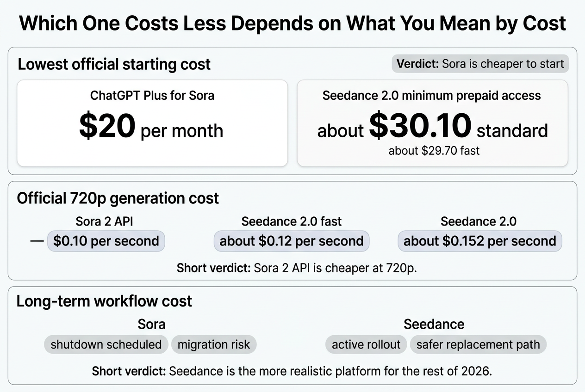
Task: Click the "about $0.12 per second" pill
Action: [291, 241]
